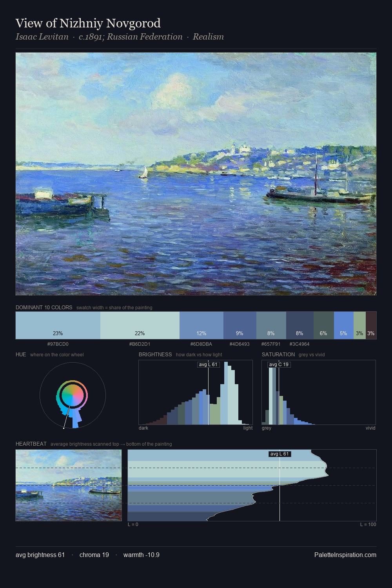Click the 'L = 100' axis label
This screenshot has width=392, height=588.
(x=368, y=524)
